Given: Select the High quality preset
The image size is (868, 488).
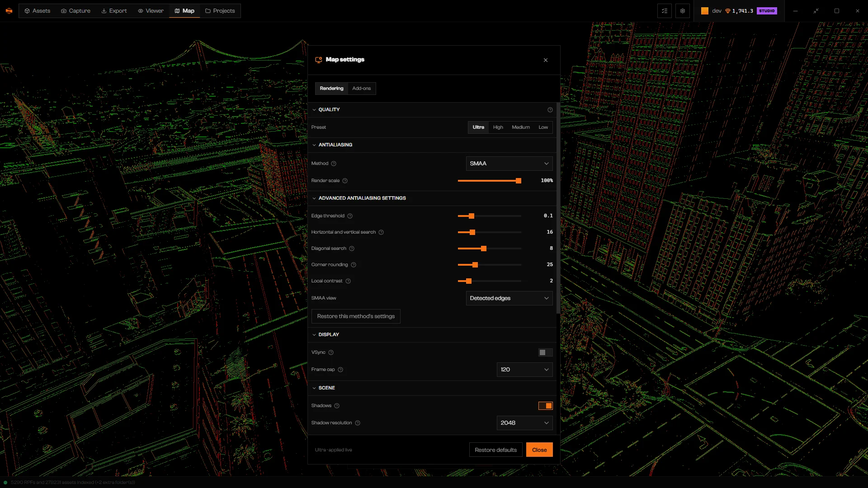Looking at the screenshot, I should click(x=498, y=127).
